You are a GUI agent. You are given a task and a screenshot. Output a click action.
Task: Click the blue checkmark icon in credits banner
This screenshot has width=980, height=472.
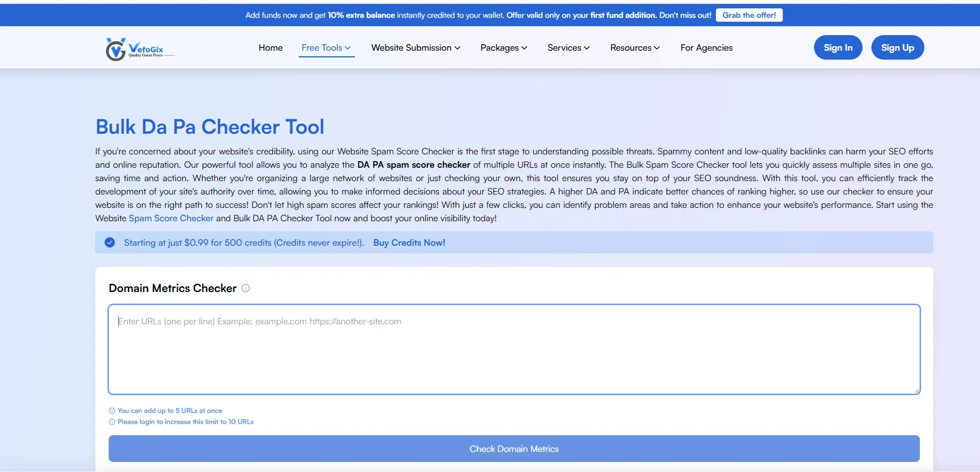pos(110,242)
